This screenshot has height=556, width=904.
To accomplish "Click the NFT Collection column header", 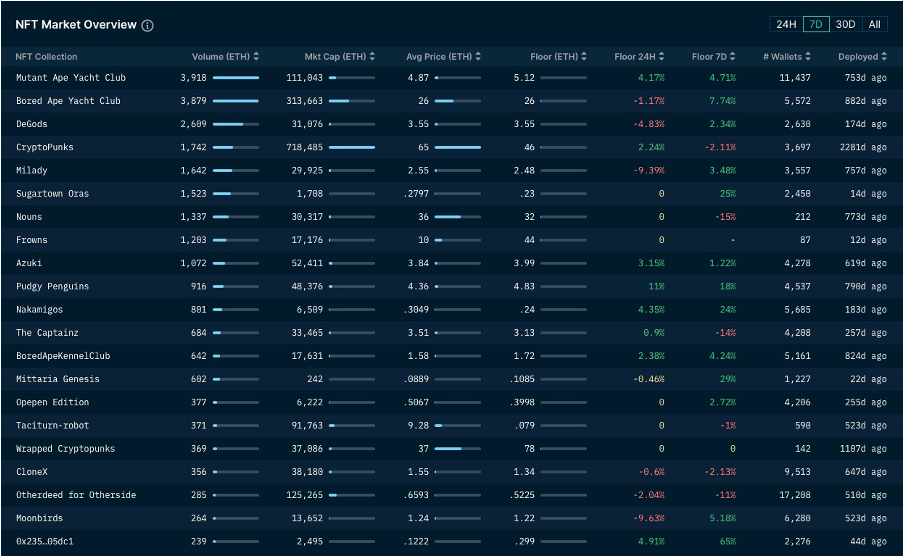I will click(47, 57).
